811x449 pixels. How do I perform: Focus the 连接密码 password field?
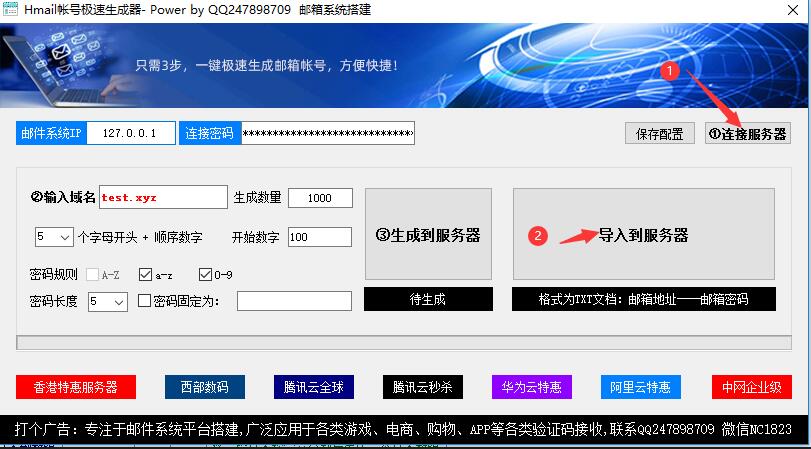point(327,134)
